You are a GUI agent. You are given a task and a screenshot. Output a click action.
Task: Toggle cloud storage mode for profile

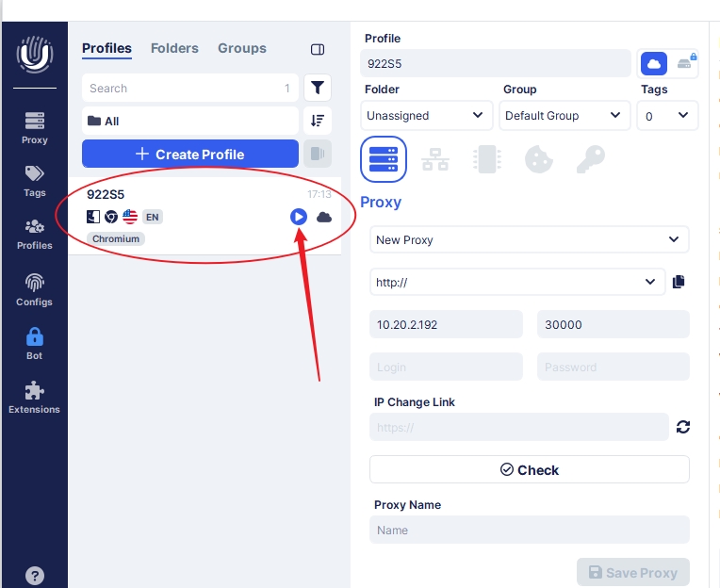(654, 63)
